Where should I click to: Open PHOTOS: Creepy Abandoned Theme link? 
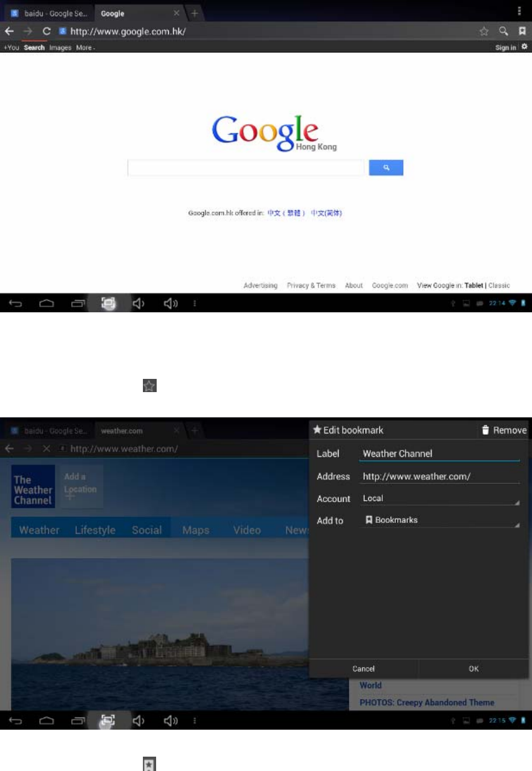click(x=427, y=703)
